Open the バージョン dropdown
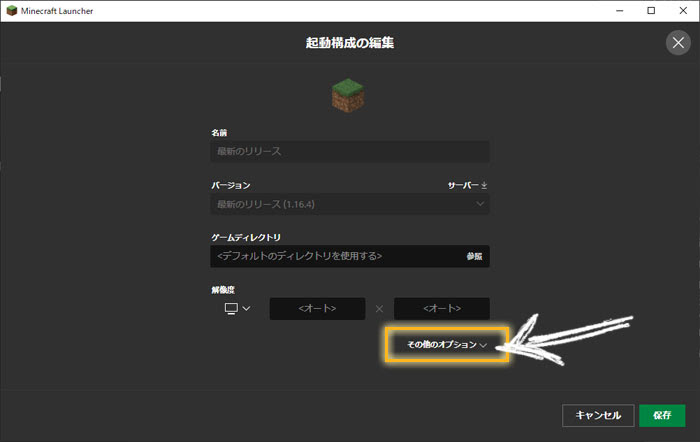 [350, 204]
